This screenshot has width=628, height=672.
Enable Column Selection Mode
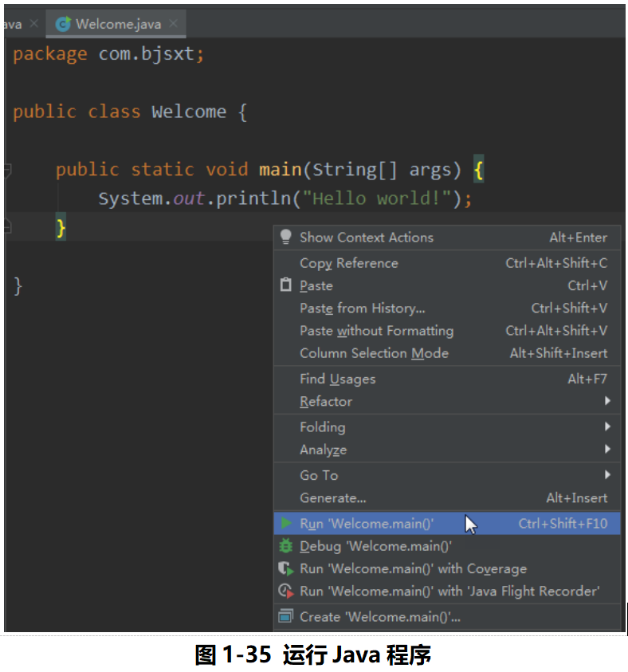tap(447, 352)
